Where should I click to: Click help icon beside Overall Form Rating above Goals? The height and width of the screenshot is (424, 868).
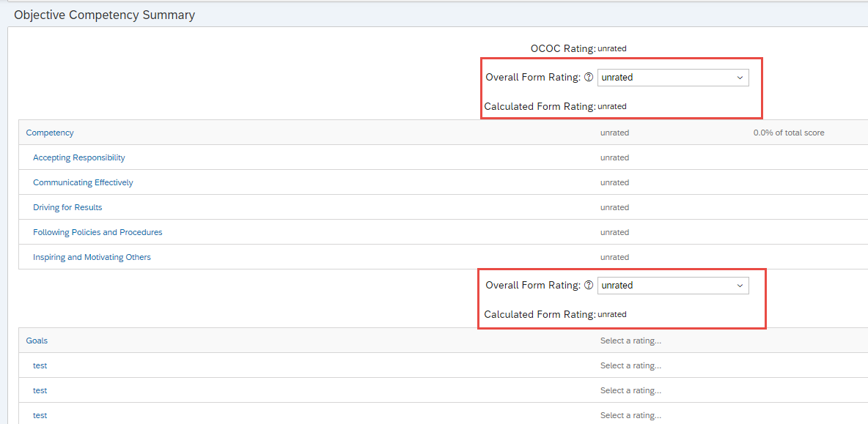pos(589,286)
